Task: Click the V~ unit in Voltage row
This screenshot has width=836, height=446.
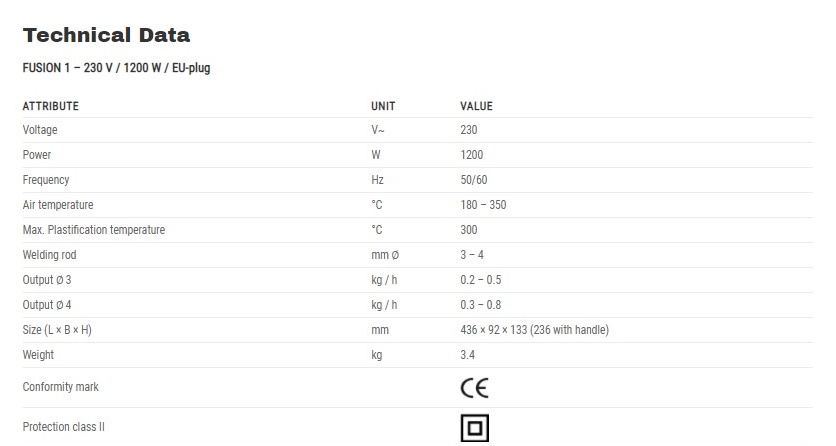Action: click(x=377, y=129)
